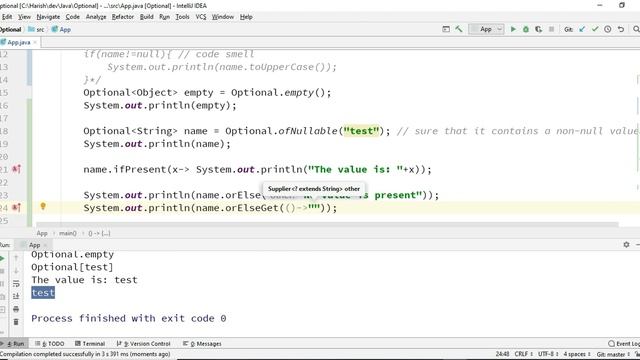Click the gutter marker icon on line 21
This screenshot has height=360, width=640.
tap(16, 169)
